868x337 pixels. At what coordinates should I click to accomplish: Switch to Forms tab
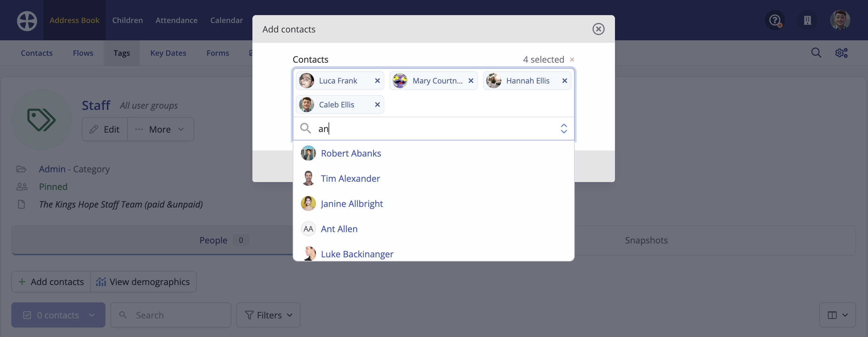pos(218,53)
